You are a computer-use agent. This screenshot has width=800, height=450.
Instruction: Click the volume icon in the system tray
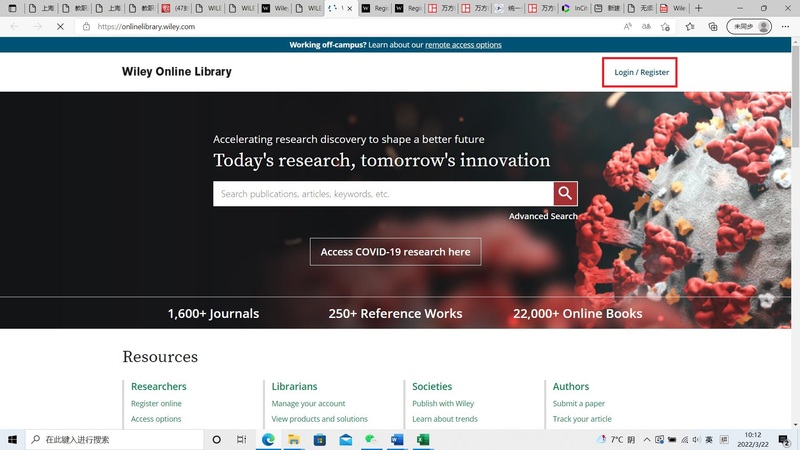click(696, 439)
